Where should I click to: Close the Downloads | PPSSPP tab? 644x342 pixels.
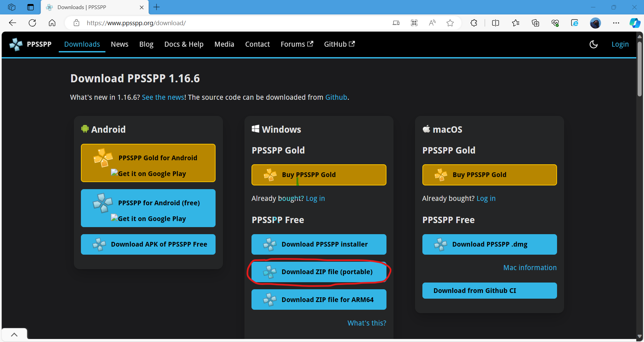[x=142, y=7]
